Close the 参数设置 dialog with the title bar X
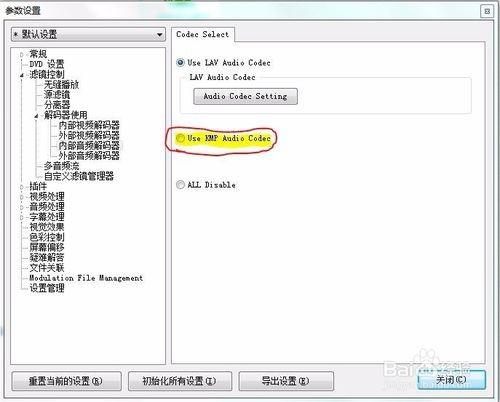 point(487,11)
